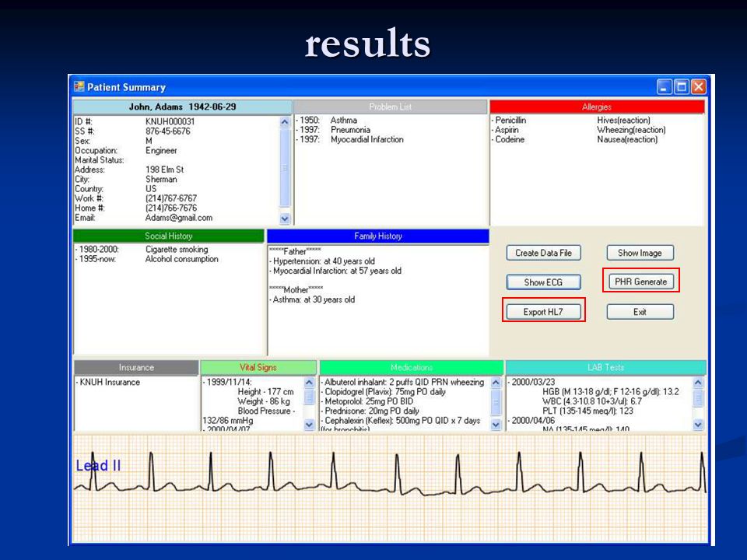Click SS number 876-45-6676
Screen dimensions: 747x560
coord(168,131)
